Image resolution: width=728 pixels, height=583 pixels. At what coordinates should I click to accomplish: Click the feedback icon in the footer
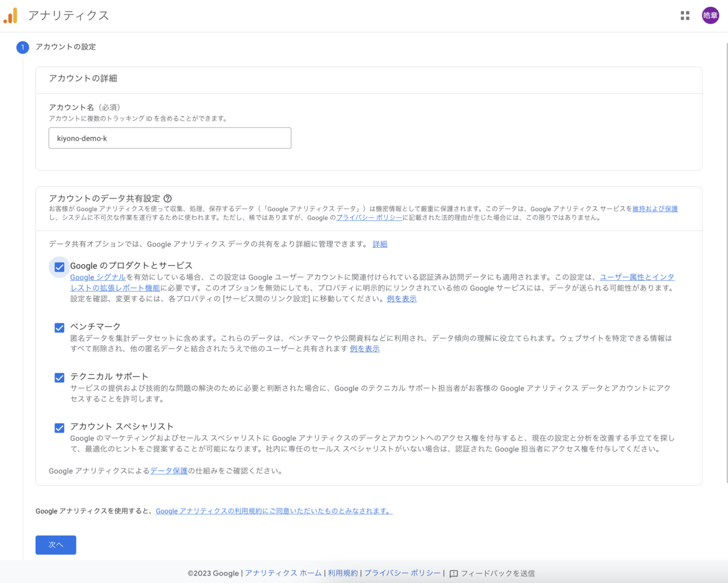click(x=453, y=573)
